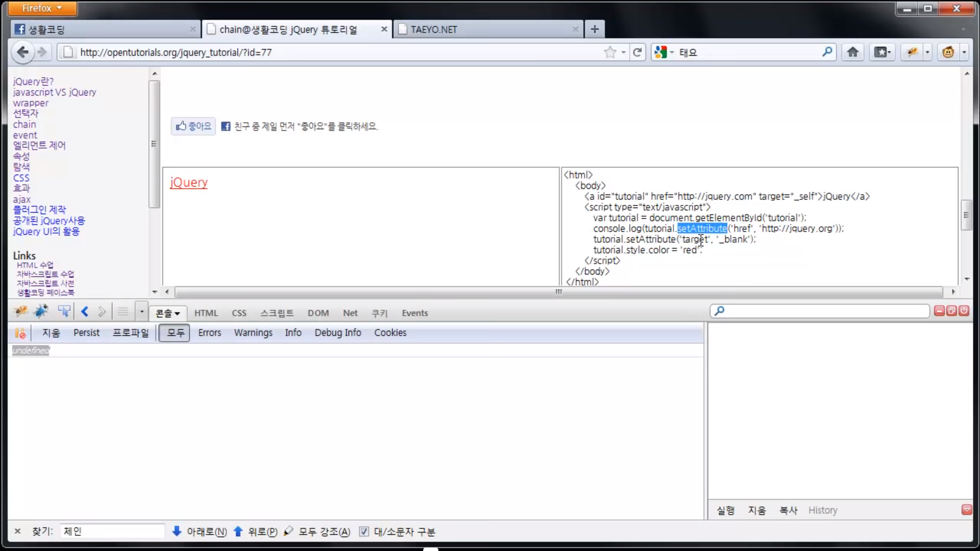Viewport: 980px width, 551px height.
Task: Expand the 콘솔 panel dropdown arrow
Action: pos(177,313)
